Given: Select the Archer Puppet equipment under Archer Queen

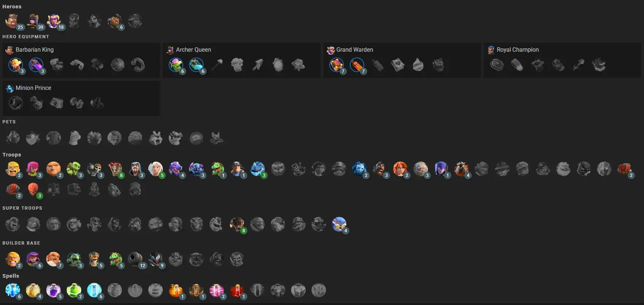Looking at the screenshot, I should (x=176, y=65).
